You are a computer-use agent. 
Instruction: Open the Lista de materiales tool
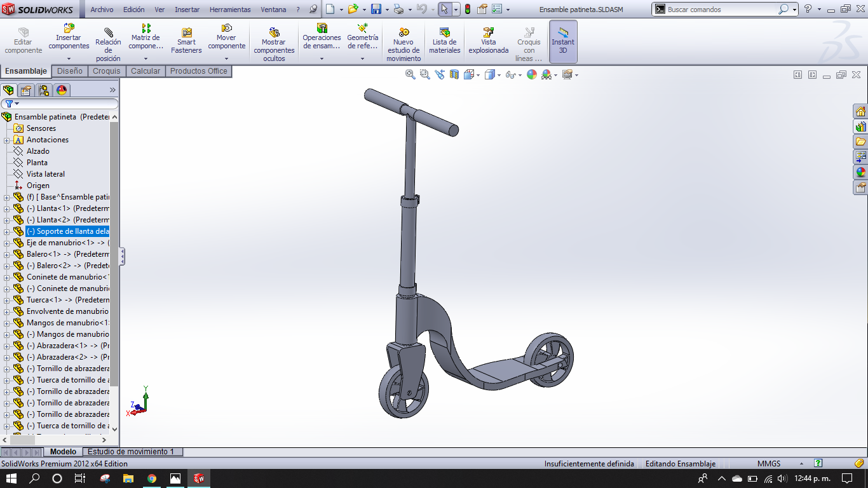445,41
